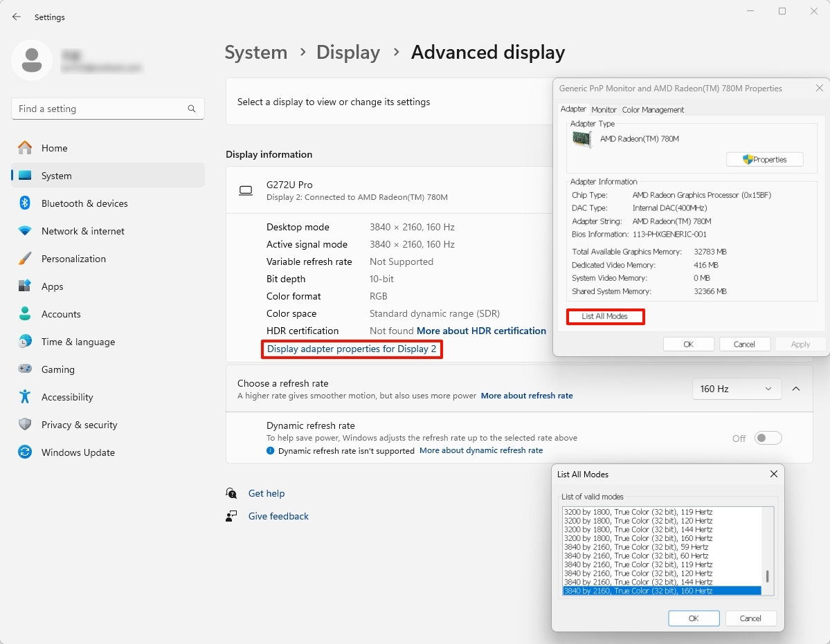Toggle the Dynamic refresh rate switch
This screenshot has height=644, width=830.
click(x=768, y=438)
